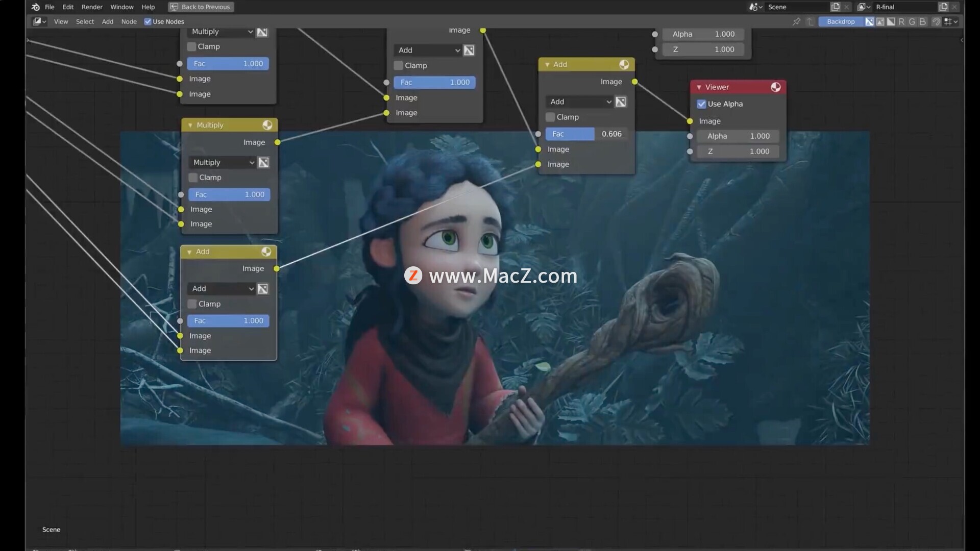Click preview icon on Add node feeding Viewer
Image resolution: width=980 pixels, height=551 pixels.
click(x=624, y=64)
